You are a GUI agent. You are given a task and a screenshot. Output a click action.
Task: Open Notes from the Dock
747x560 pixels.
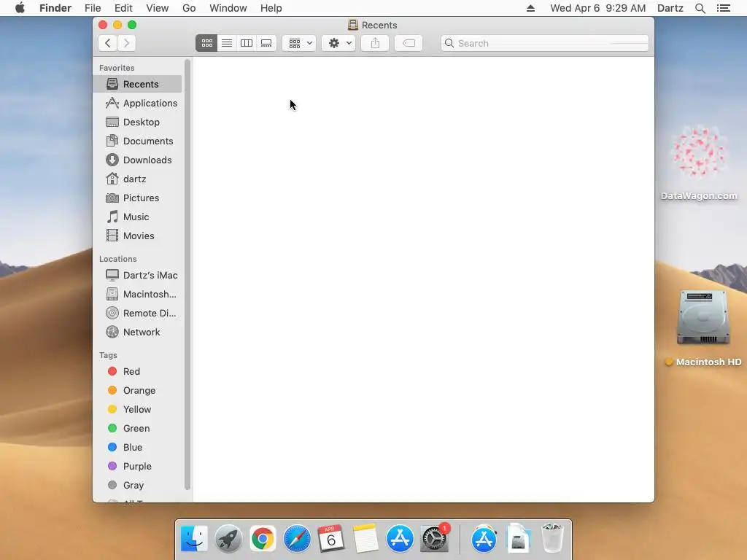point(365,539)
